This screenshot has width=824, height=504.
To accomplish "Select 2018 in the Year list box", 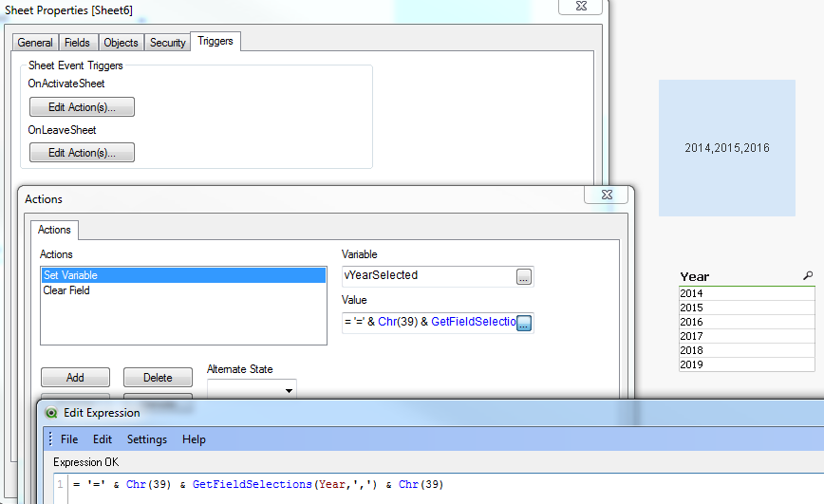I will pos(747,350).
